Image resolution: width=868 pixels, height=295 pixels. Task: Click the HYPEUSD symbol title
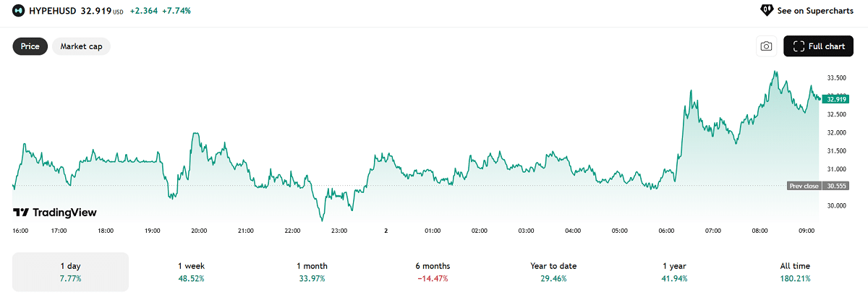[52, 11]
